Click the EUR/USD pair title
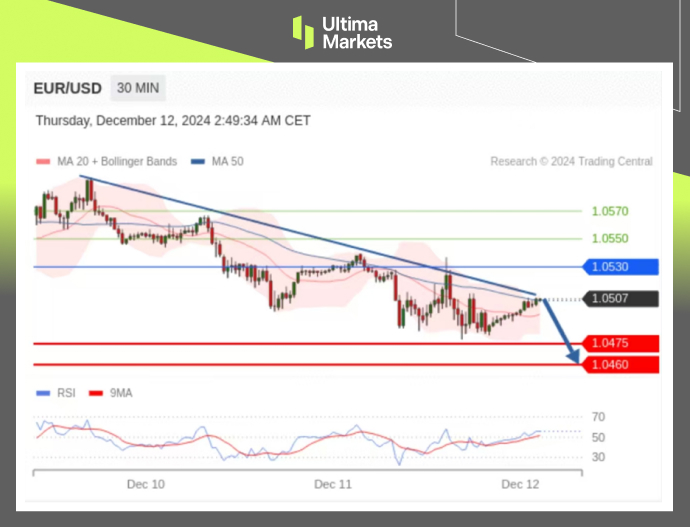The width and height of the screenshot is (690, 527). tap(67, 88)
